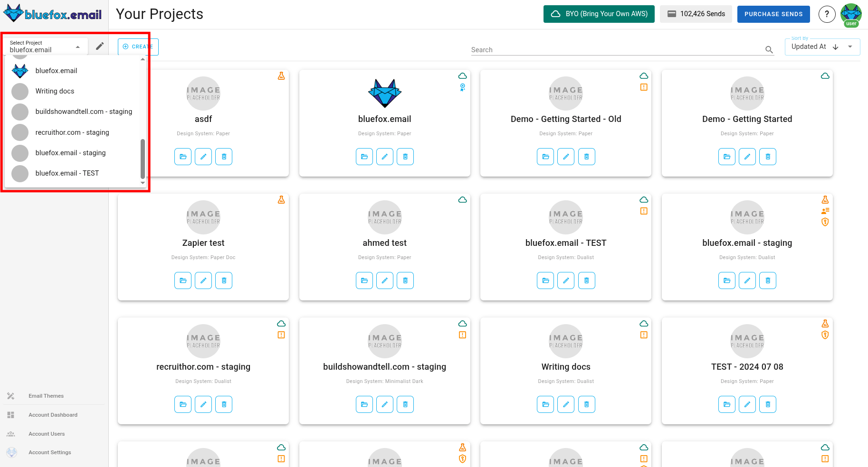Click the cloud icon on Demo - Getting Started
868x467 pixels.
[825, 76]
